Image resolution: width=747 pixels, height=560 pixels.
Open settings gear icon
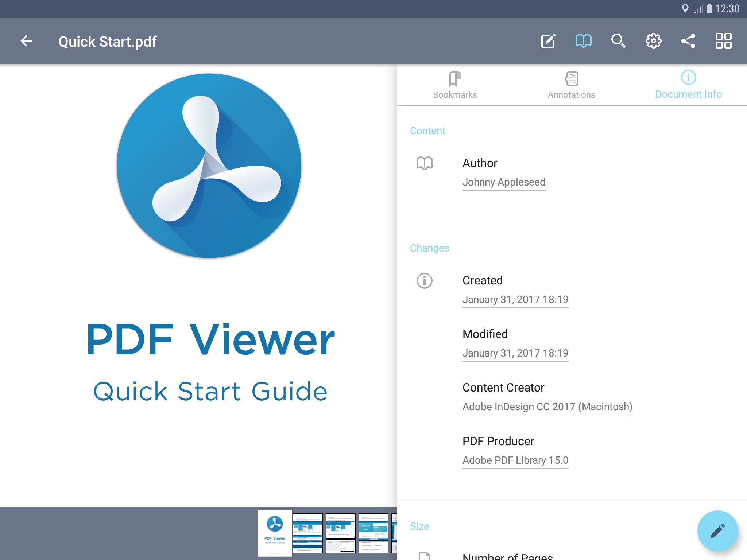click(x=653, y=41)
